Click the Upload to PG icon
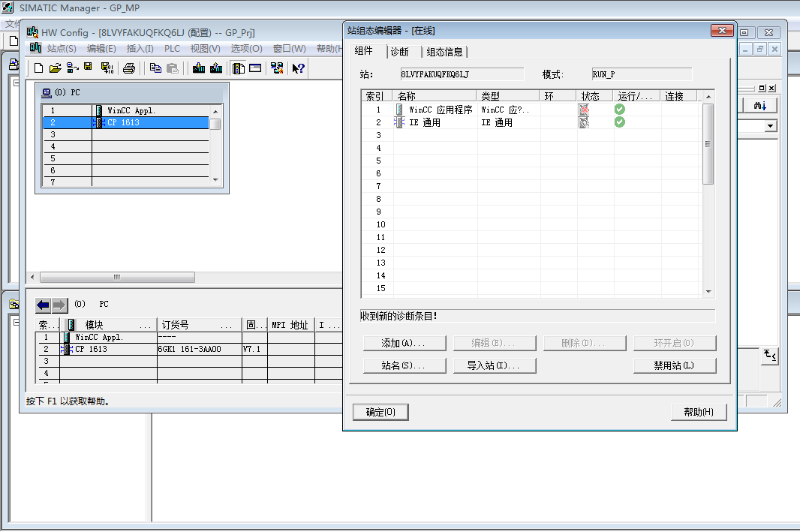This screenshot has width=800, height=532. click(216, 68)
